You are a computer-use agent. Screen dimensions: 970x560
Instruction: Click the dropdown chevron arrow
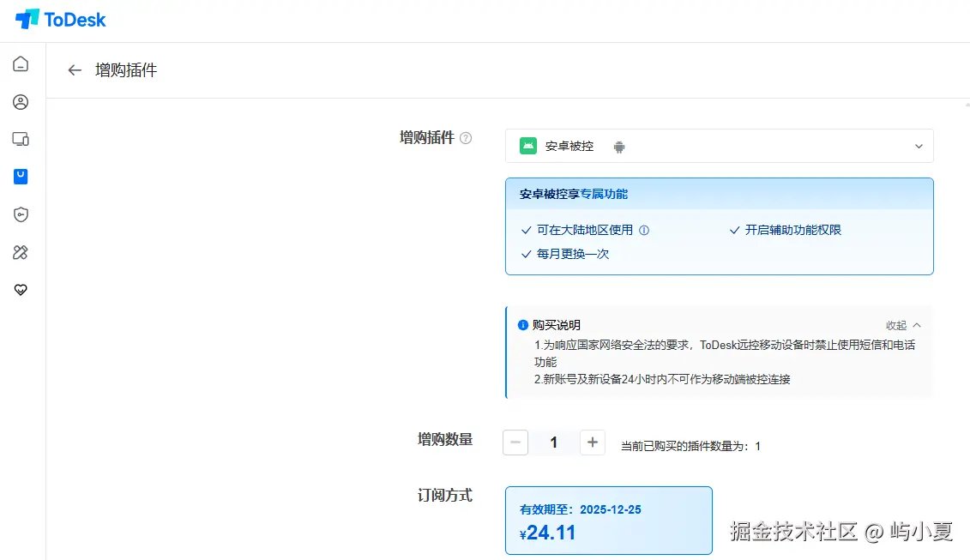pos(919,147)
